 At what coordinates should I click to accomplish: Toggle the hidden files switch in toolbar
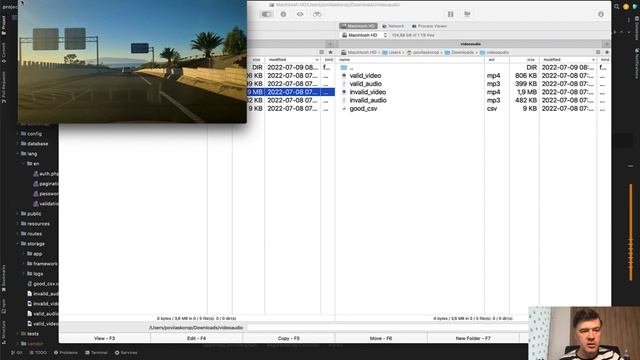point(266,14)
